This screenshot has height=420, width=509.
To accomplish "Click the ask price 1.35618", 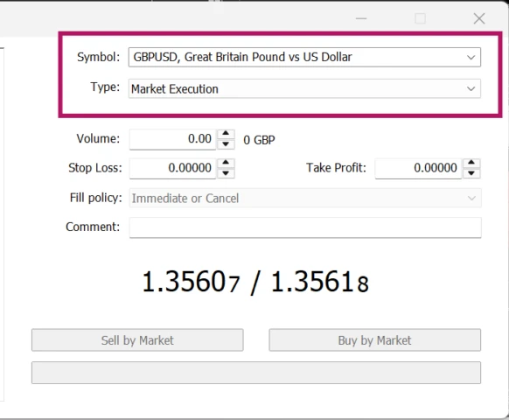I will [x=320, y=282].
